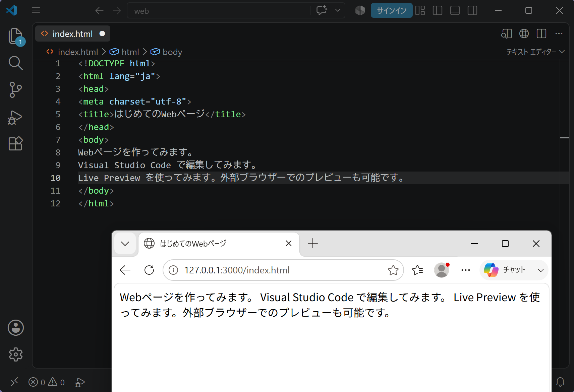Click the debug icon in status bar
The width and height of the screenshot is (574, 392).
[x=80, y=382]
